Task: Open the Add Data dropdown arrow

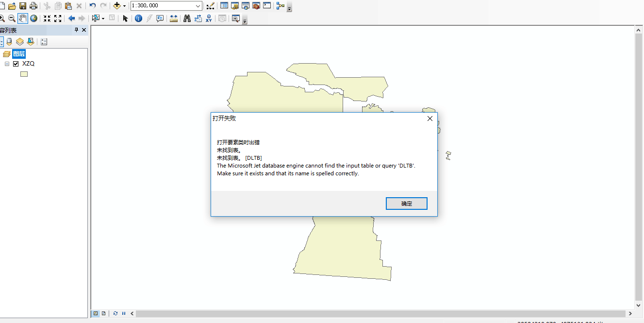Action: coord(124,6)
